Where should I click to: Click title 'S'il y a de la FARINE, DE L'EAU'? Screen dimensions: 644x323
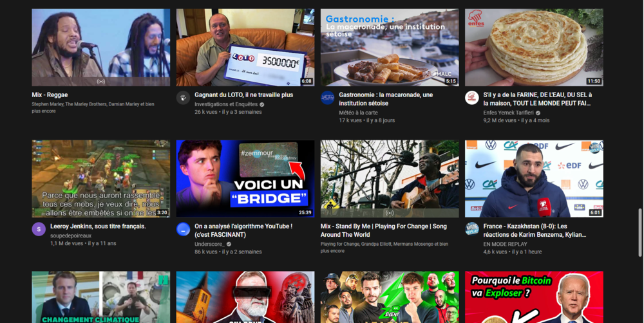538,99
